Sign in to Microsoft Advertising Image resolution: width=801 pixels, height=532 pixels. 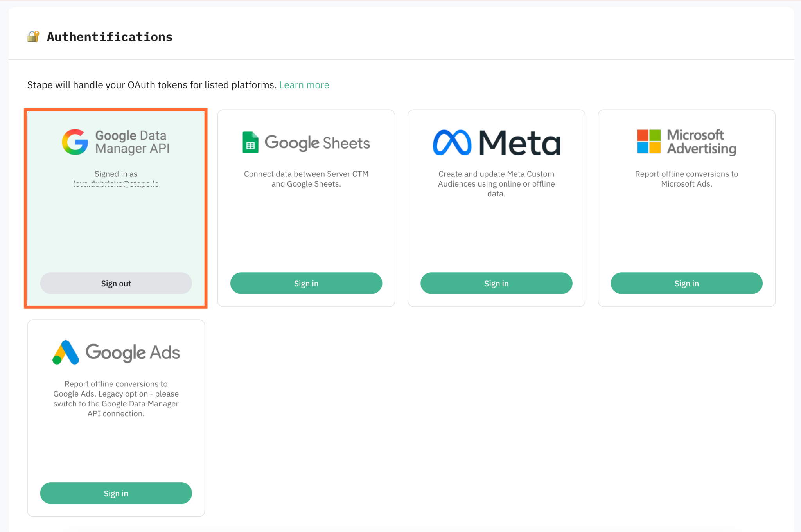[x=686, y=283]
